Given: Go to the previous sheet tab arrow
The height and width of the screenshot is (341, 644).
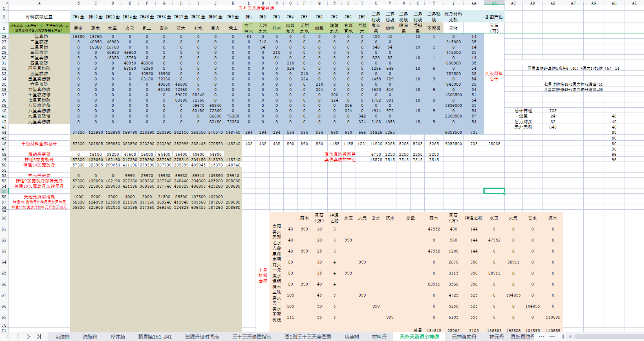Looking at the screenshot, I should [x=18, y=337].
